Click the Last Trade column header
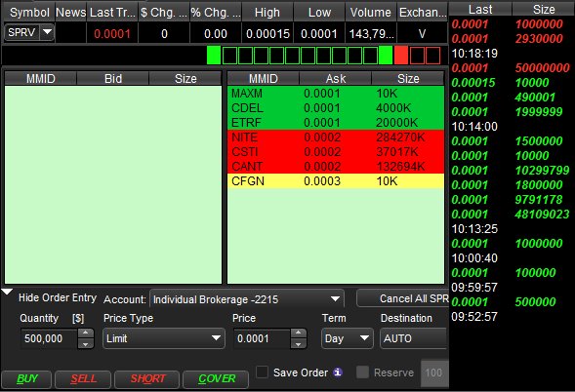This screenshot has width=575, height=392. tap(112, 13)
